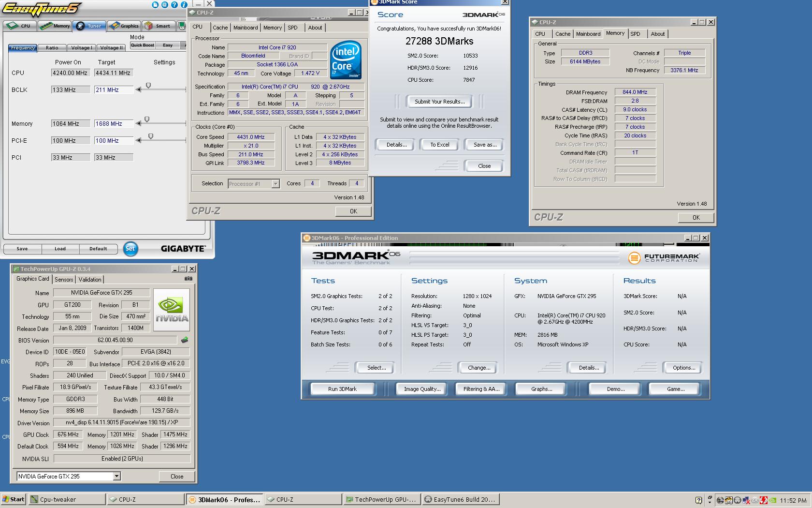Click the EasyTune6 help question icon
This screenshot has width=812, height=508.
tap(174, 5)
